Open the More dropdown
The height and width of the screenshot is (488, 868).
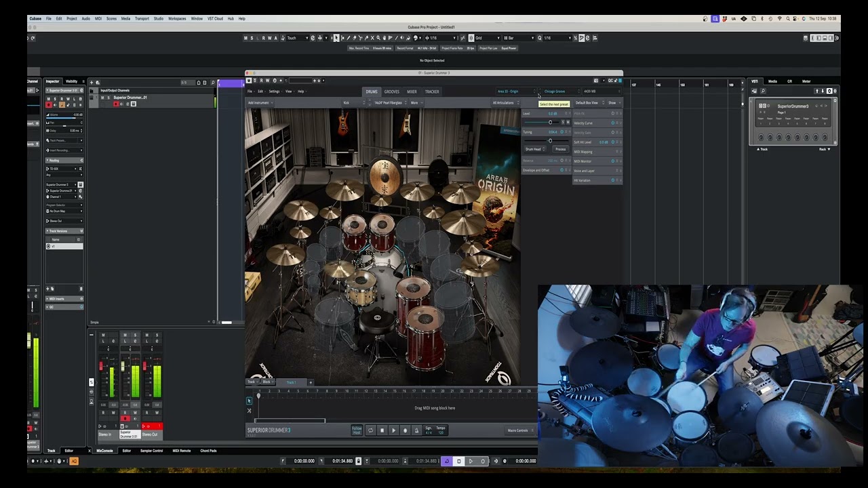[x=417, y=103]
